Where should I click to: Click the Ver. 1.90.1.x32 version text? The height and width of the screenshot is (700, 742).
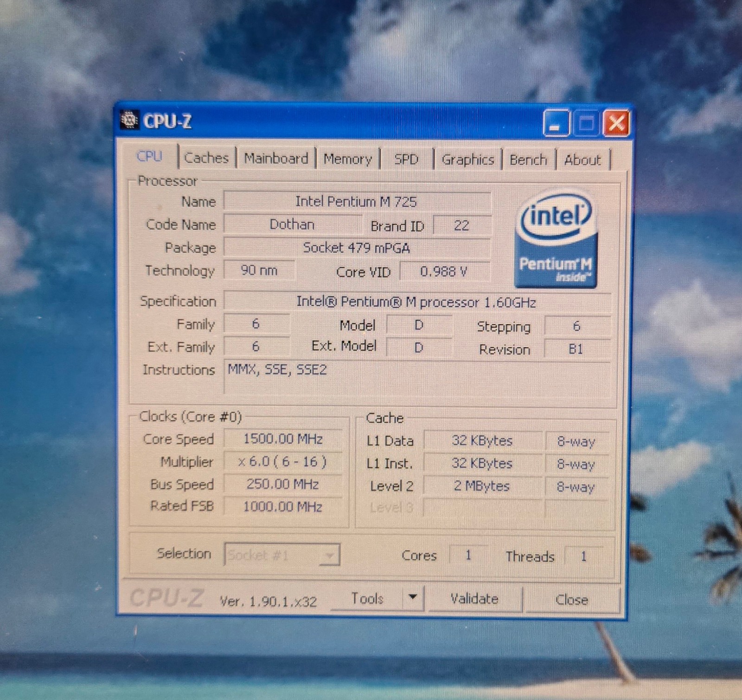(x=268, y=601)
